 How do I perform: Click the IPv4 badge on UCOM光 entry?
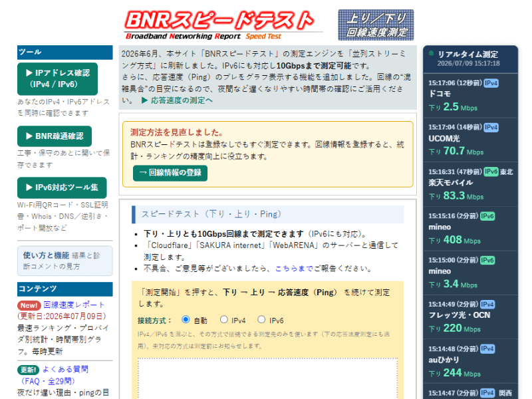[x=491, y=127]
